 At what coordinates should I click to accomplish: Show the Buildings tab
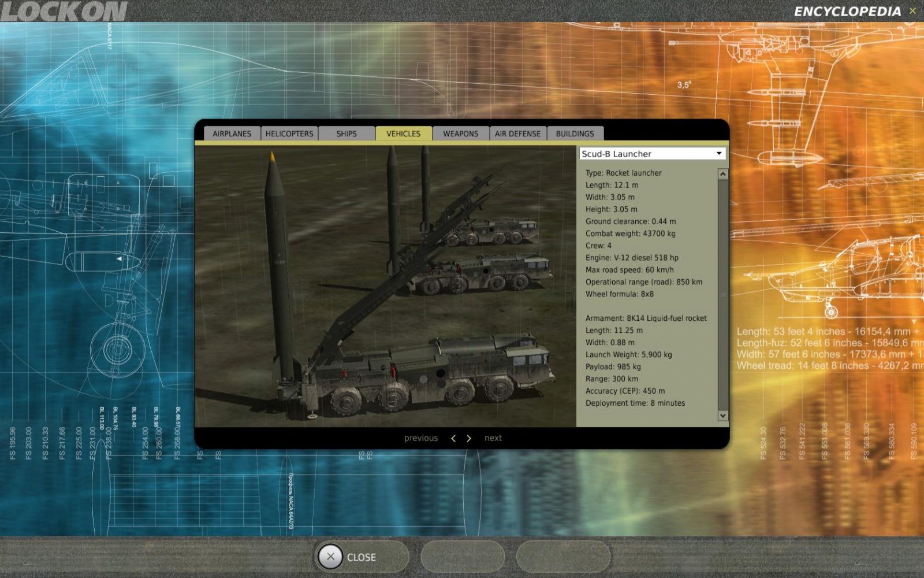point(575,134)
